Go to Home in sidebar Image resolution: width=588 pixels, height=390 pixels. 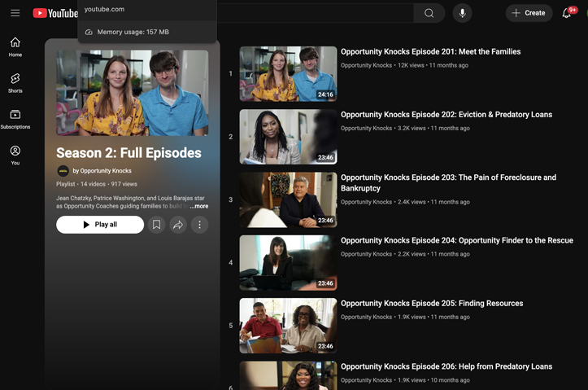[15, 47]
